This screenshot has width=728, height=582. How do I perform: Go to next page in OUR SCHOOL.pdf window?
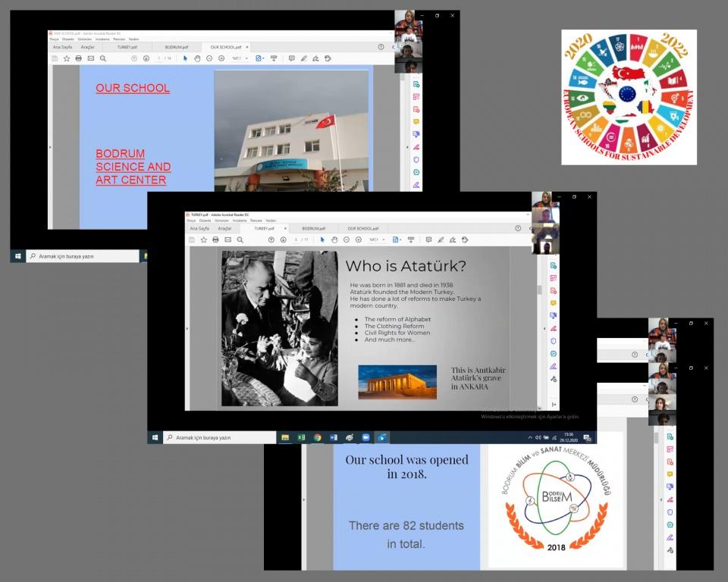click(146, 58)
